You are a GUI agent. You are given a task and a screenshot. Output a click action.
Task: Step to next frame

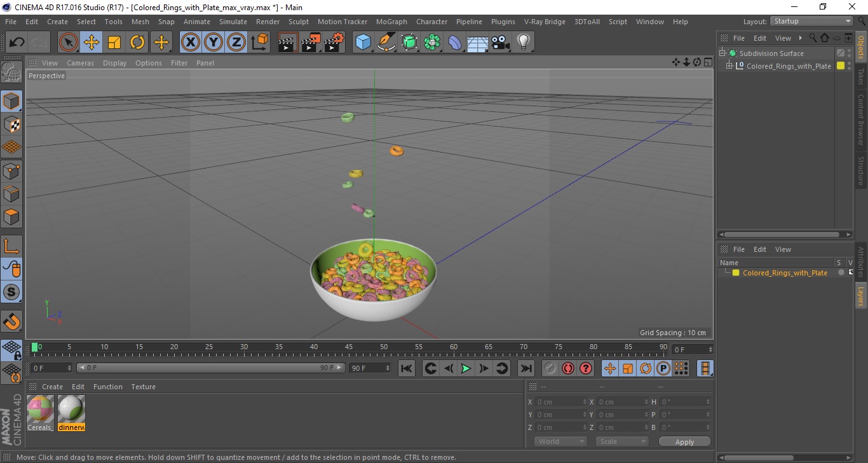(x=484, y=368)
